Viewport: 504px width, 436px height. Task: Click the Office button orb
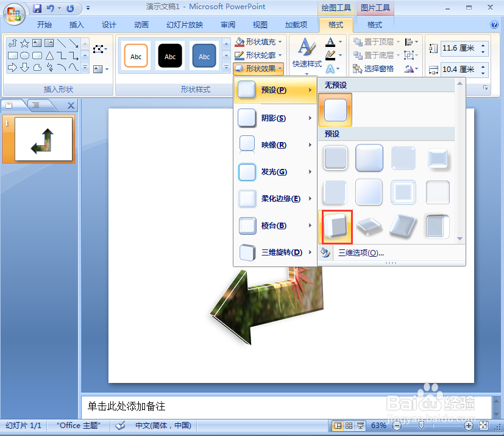click(x=14, y=14)
